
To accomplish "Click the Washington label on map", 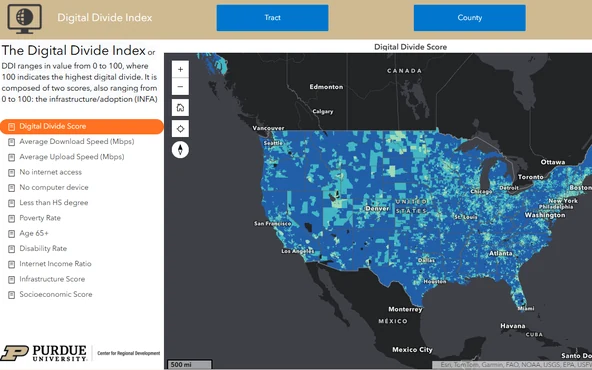I will click(545, 215).
